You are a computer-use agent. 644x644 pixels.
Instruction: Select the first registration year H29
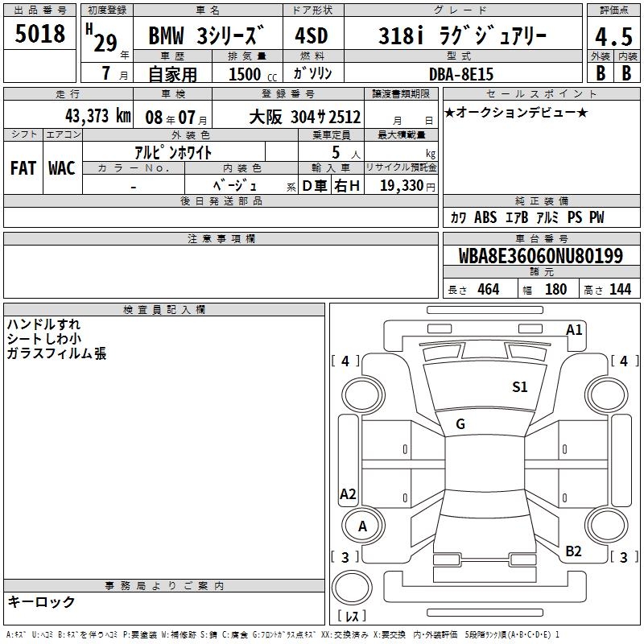[x=102, y=39]
